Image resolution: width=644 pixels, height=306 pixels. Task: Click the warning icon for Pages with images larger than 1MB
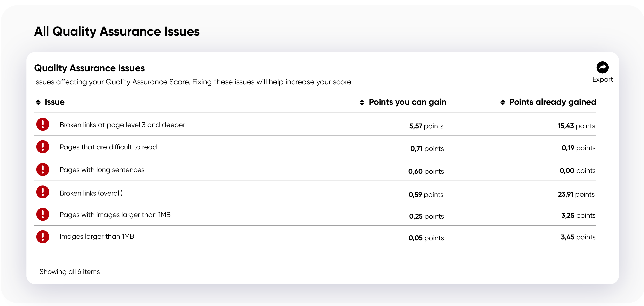(43, 215)
